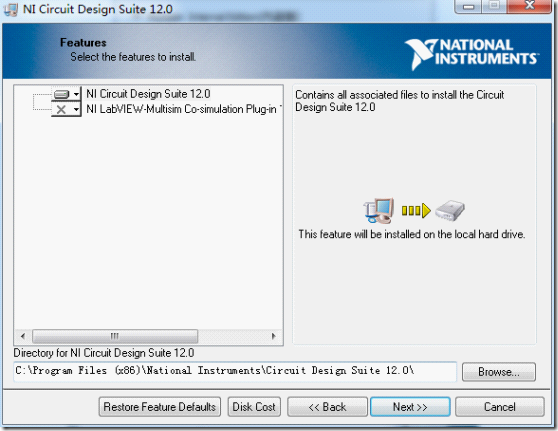Open dropdown arrow for LabVIEW-Multisim Co-simulation Plug-in

point(77,109)
